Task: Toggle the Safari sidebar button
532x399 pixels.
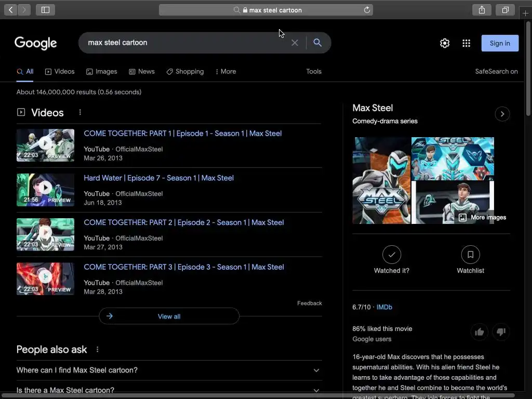Action: click(x=46, y=10)
